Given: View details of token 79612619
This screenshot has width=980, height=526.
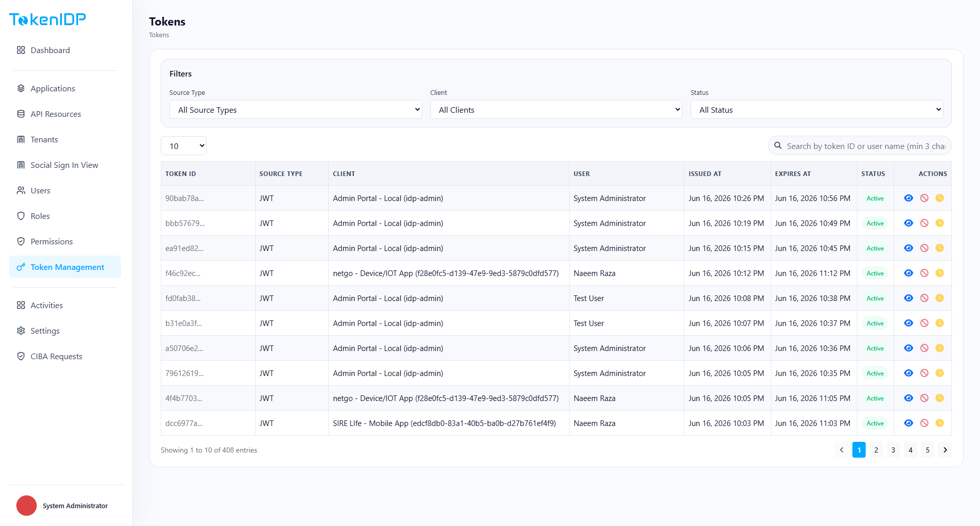Looking at the screenshot, I should (x=909, y=373).
